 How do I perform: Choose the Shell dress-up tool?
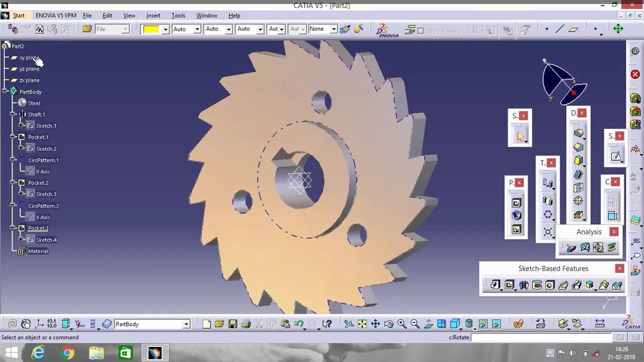coord(578,174)
